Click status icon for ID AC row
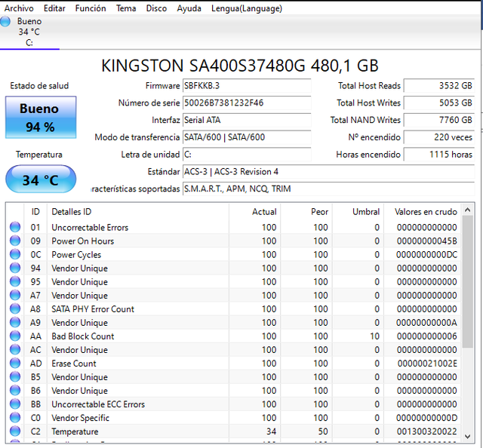The width and height of the screenshot is (483, 448). (15, 349)
